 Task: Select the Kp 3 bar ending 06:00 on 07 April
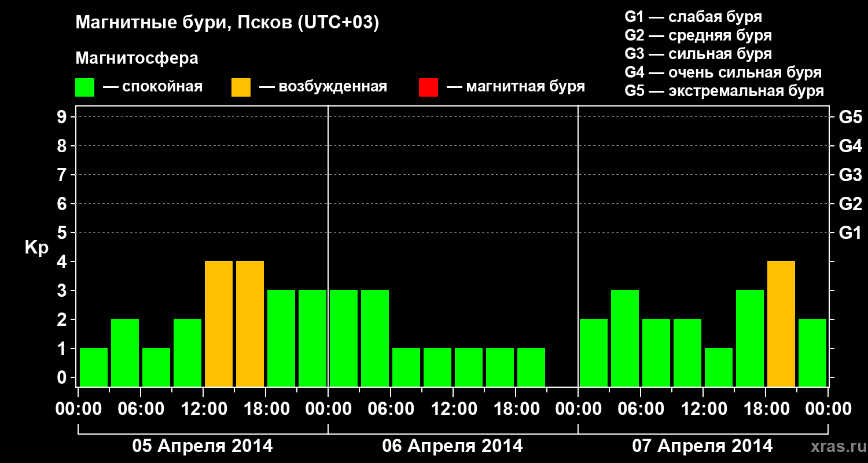click(x=625, y=338)
